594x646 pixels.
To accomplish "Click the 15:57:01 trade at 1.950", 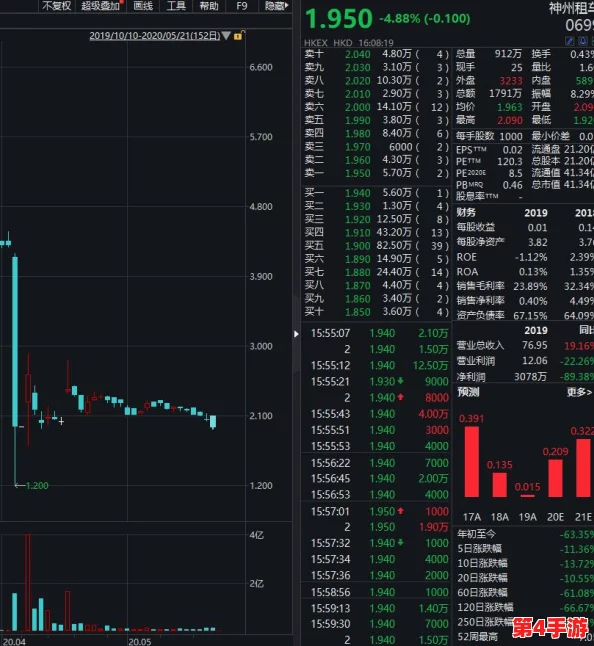I will (379, 511).
